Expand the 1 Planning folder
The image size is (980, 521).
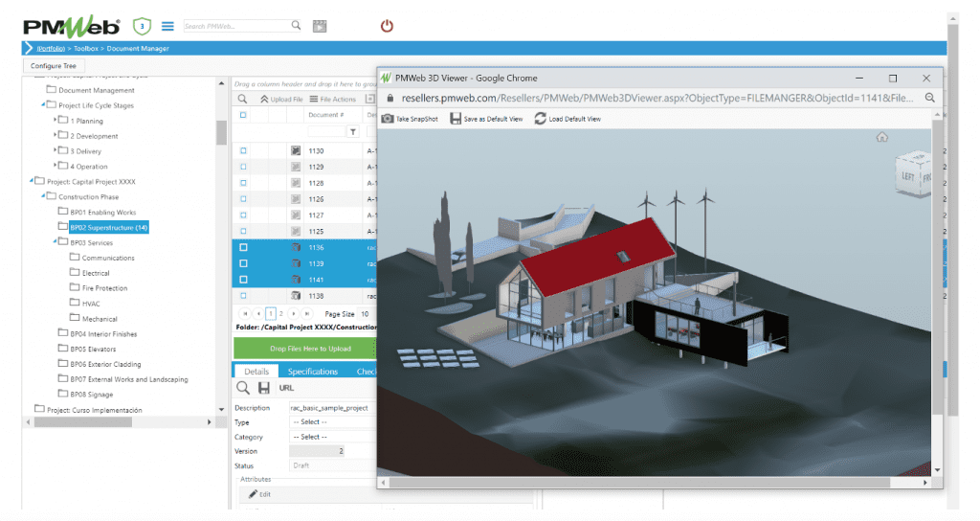click(55, 119)
